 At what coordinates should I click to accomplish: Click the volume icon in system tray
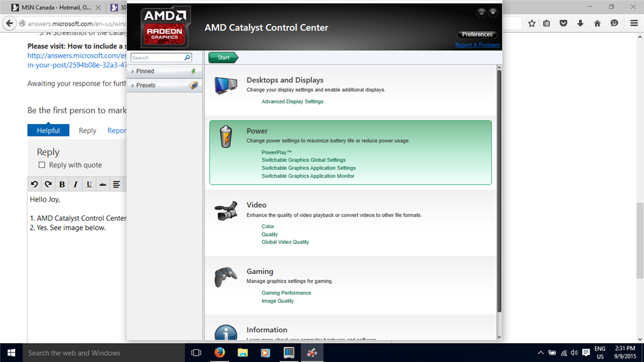[575, 353]
